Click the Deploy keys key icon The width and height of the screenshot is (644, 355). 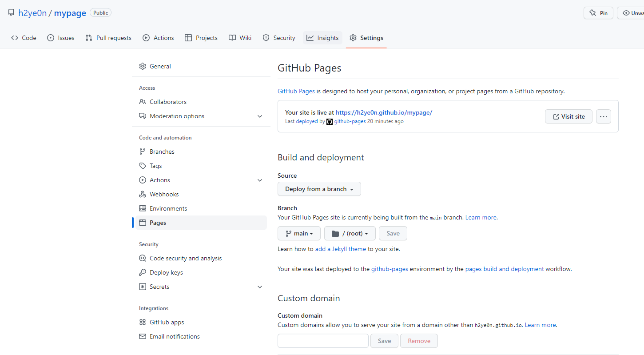[143, 272]
